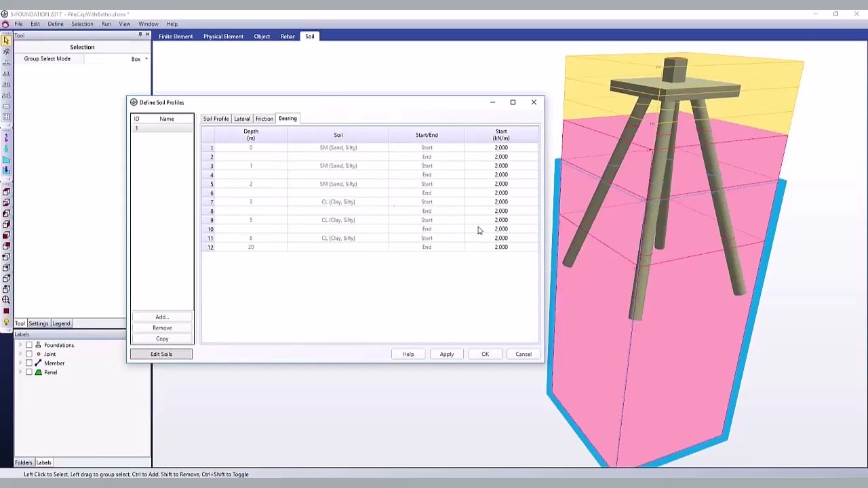
Task: Click the blue triangular load icon
Action: (x=6, y=159)
